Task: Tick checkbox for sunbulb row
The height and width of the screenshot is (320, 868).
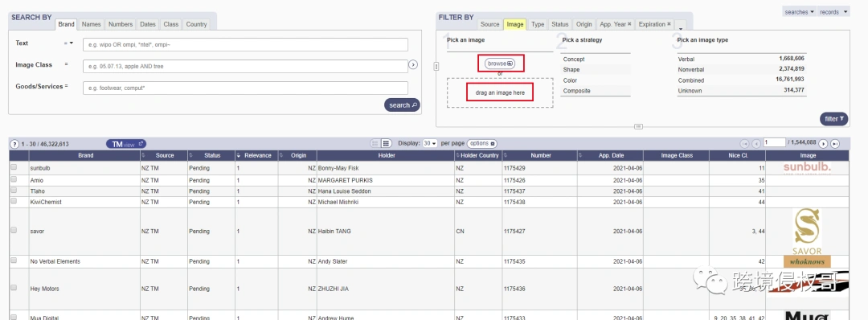Action: 14,166
